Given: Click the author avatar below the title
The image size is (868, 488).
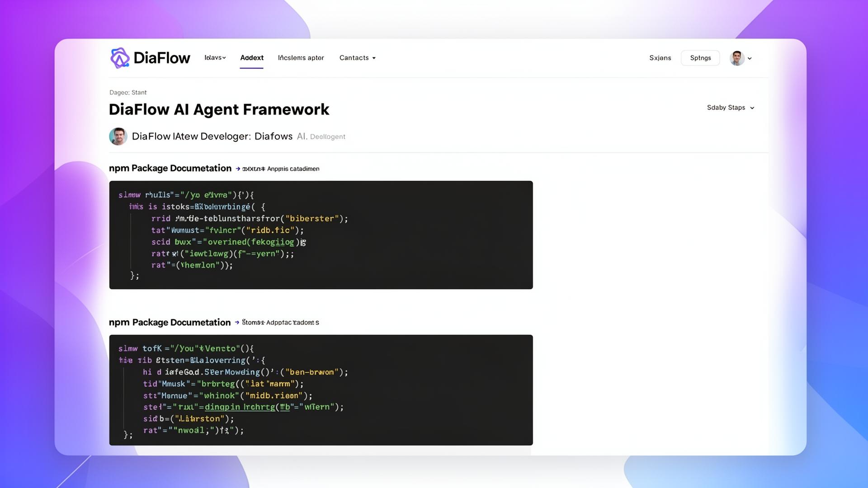Looking at the screenshot, I should (x=118, y=136).
